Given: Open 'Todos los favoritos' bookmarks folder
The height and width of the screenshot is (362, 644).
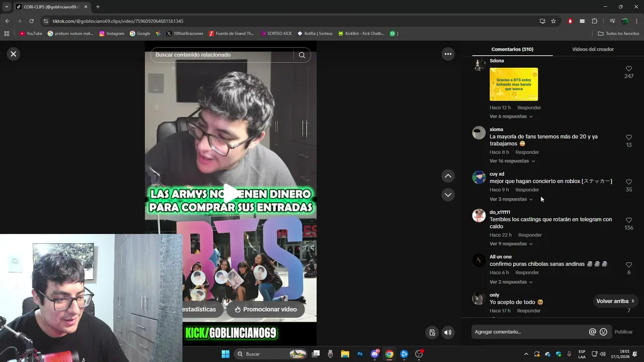Looking at the screenshot, I should click(x=618, y=34).
